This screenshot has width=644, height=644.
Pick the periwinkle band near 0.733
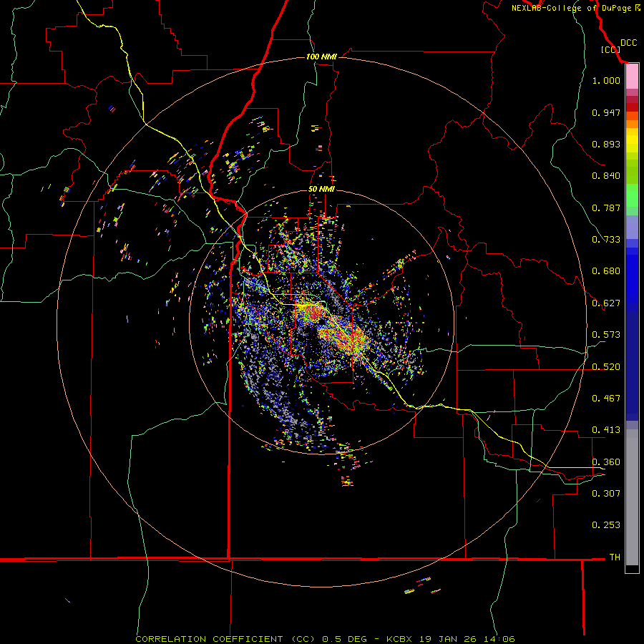pyautogui.click(x=632, y=227)
